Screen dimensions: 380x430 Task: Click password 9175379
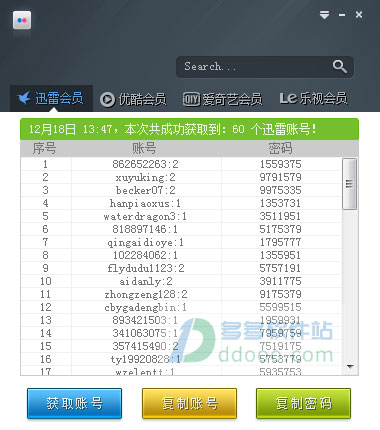click(281, 294)
